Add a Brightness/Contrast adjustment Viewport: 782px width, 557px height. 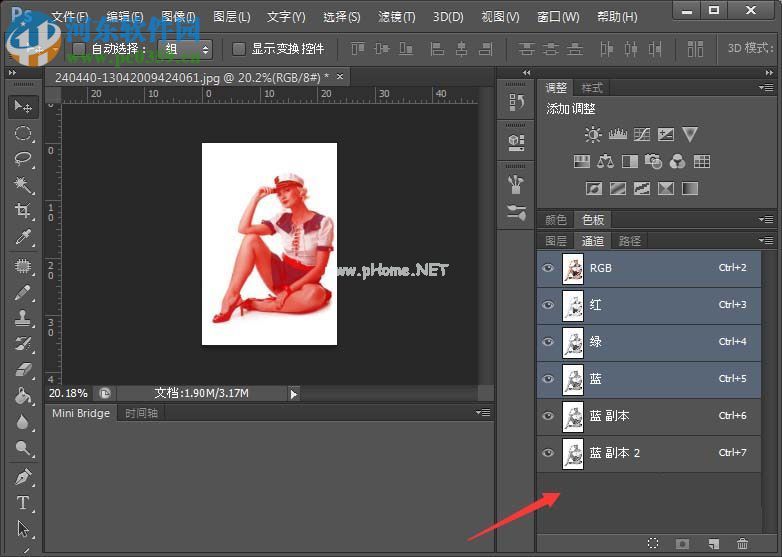(x=593, y=135)
